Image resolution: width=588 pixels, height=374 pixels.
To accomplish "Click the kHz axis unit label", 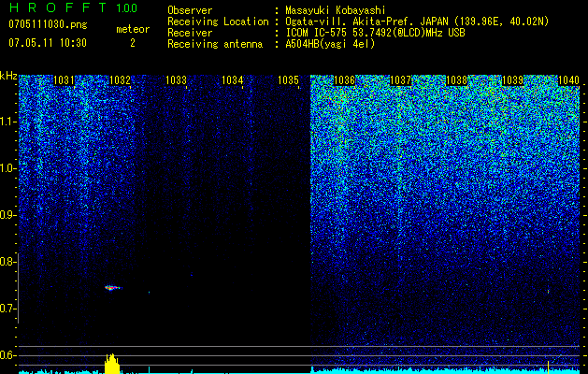I will coord(8,76).
